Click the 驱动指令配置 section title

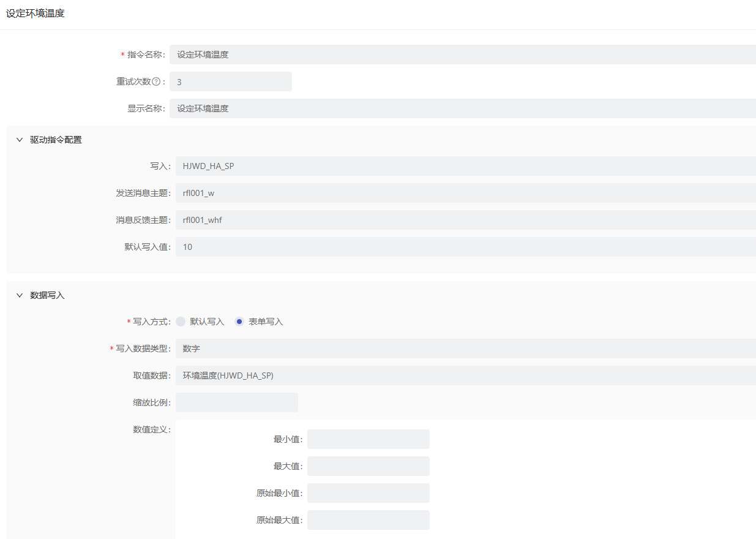point(56,140)
